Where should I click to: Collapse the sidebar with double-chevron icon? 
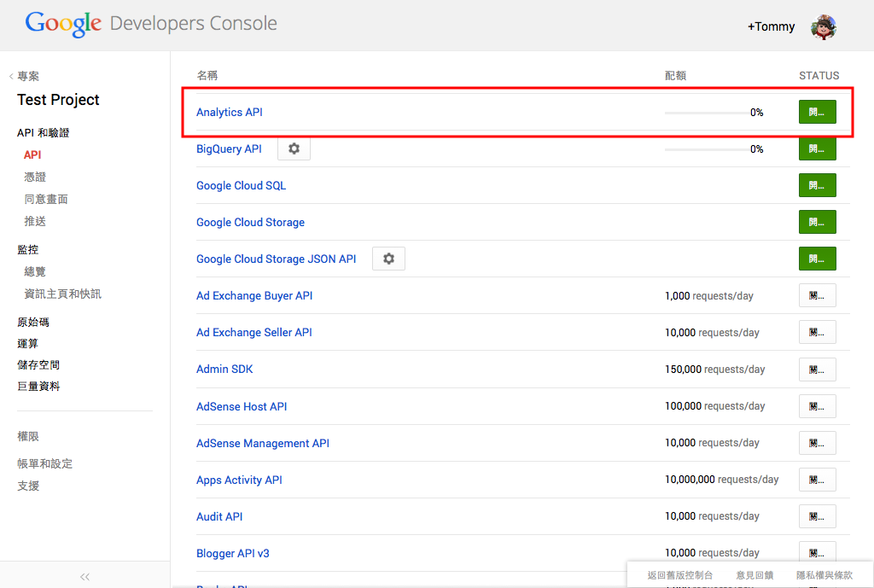click(x=84, y=576)
